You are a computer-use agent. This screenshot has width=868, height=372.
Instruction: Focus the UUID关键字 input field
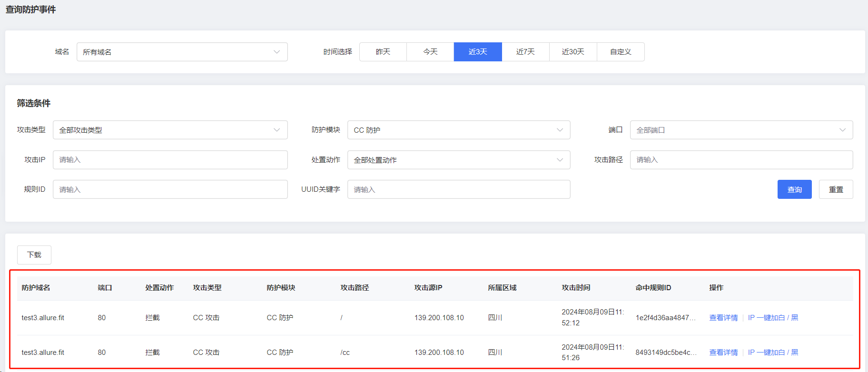pos(459,189)
